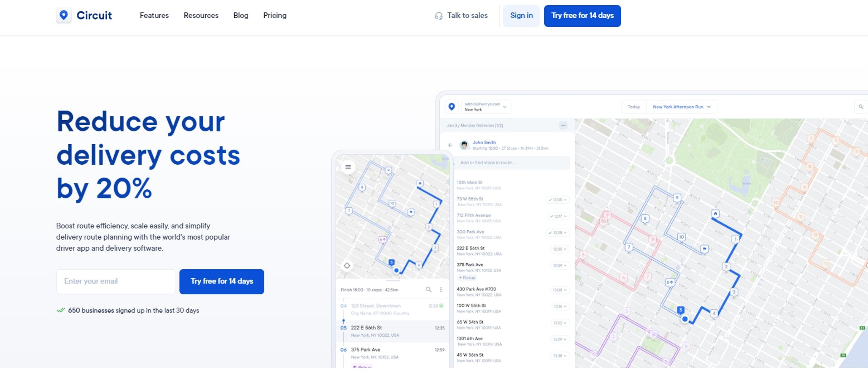Click the Sign in button
This screenshot has height=379, width=868.
pyautogui.click(x=521, y=16)
